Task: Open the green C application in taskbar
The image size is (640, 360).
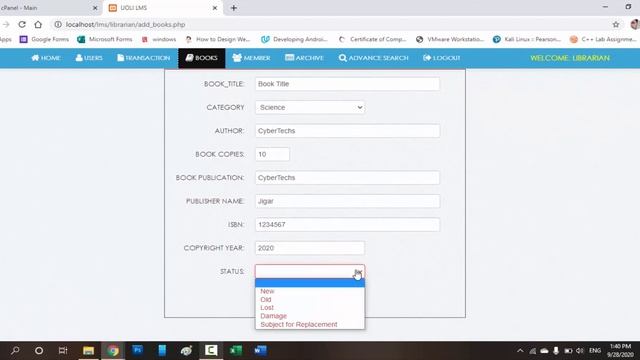Action: pyautogui.click(x=211, y=350)
